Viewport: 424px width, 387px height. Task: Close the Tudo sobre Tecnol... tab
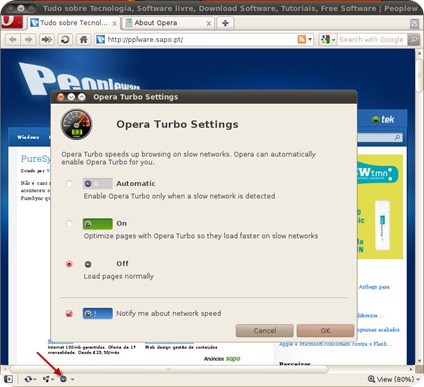pos(114,23)
